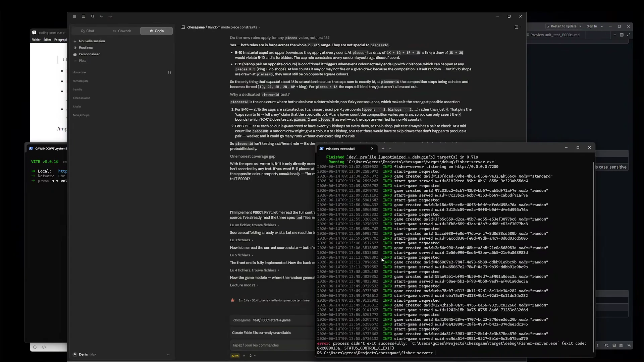Open the side panel layout dropdown in Claude
Screen dimensions: 644x362
(x=518, y=27)
